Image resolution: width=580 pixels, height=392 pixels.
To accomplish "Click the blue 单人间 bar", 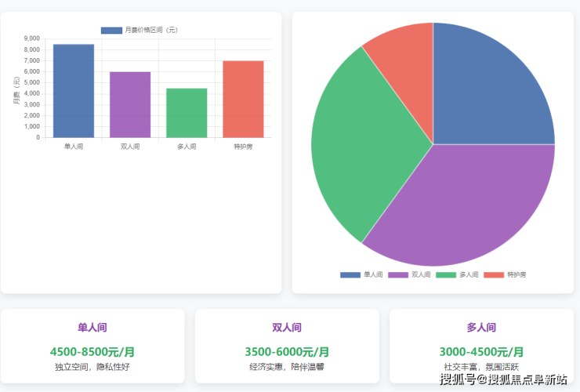I will (x=74, y=91).
